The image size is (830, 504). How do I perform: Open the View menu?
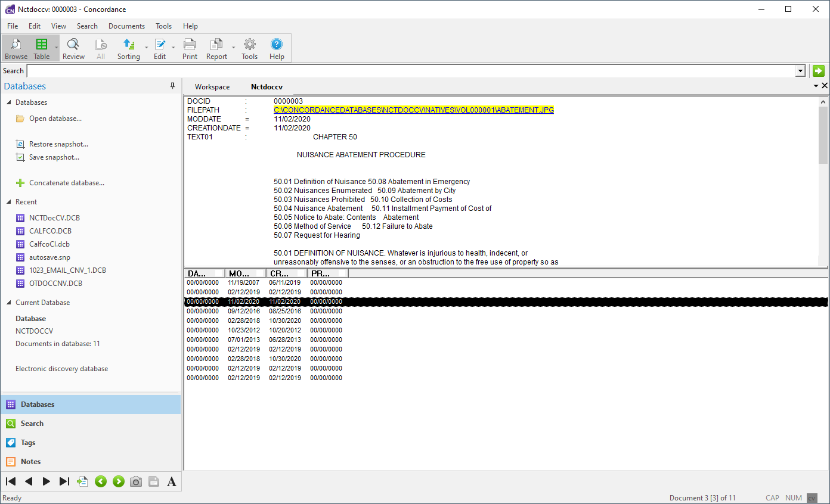click(58, 26)
